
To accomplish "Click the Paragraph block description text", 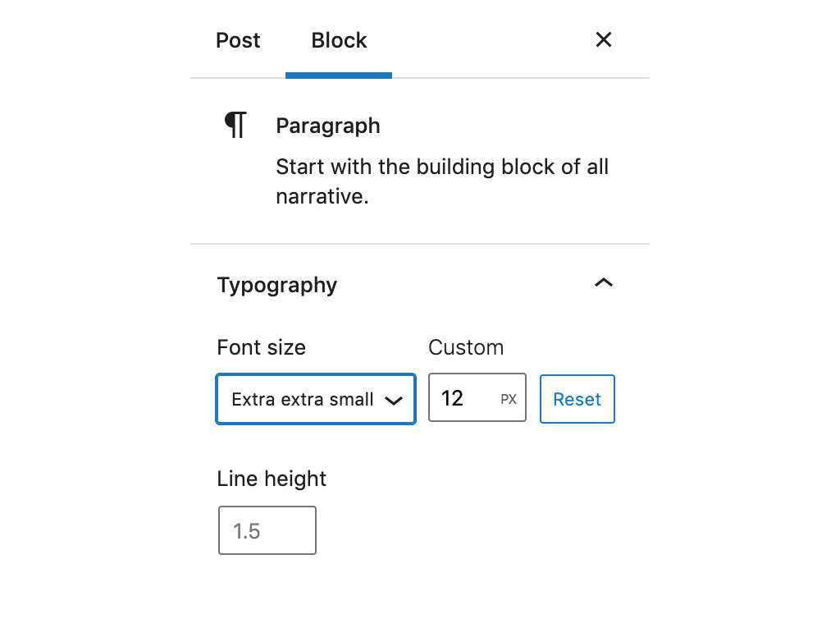I will [442, 181].
